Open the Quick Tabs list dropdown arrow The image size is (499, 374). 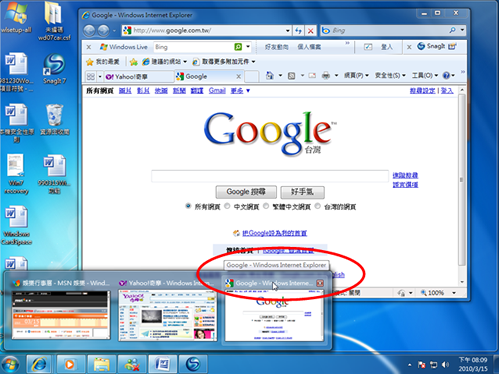coord(100,77)
